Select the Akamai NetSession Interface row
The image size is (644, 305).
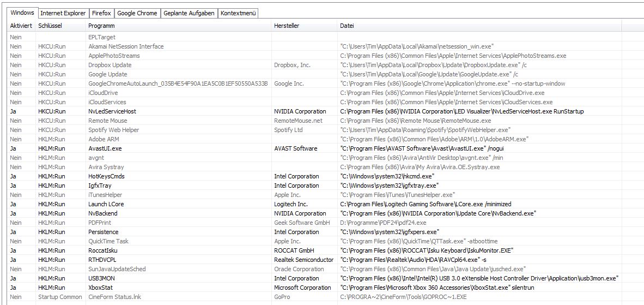[x=126, y=46]
